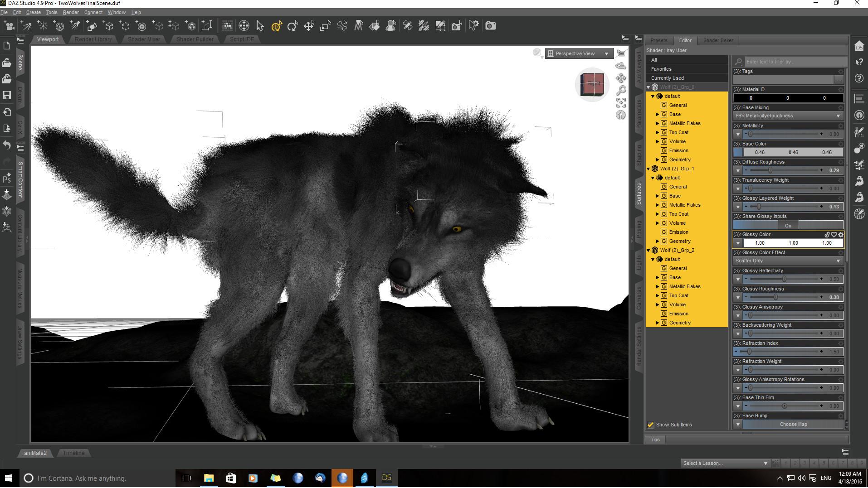Screen dimensions: 868x488
Task: Click the viewport orbit camera icon
Action: tap(621, 66)
